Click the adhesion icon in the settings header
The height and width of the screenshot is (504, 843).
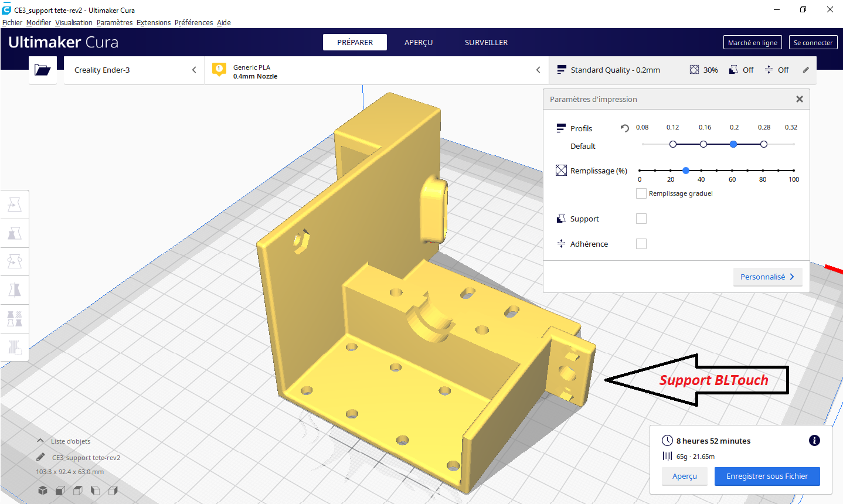click(x=769, y=70)
